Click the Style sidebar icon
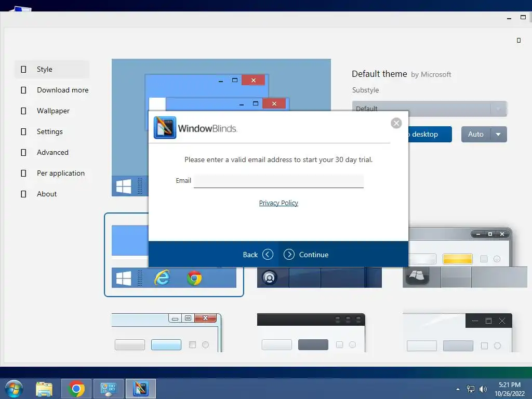The image size is (532, 399). pos(23,69)
